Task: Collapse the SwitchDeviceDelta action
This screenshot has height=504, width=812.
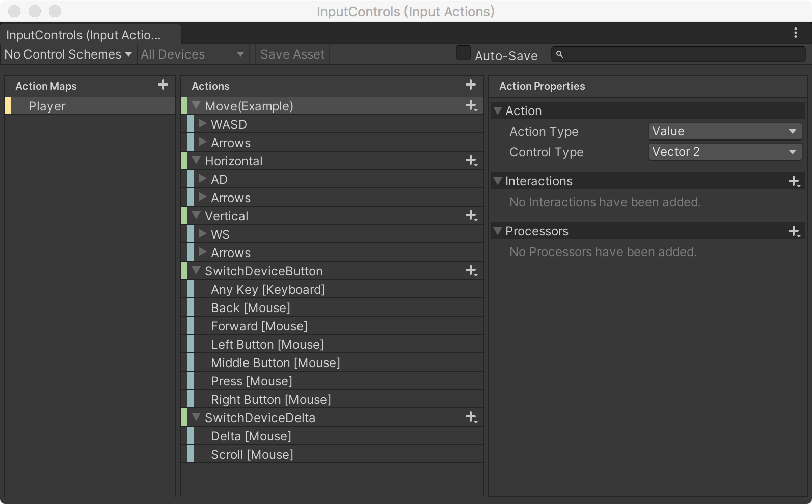Action: 196,417
